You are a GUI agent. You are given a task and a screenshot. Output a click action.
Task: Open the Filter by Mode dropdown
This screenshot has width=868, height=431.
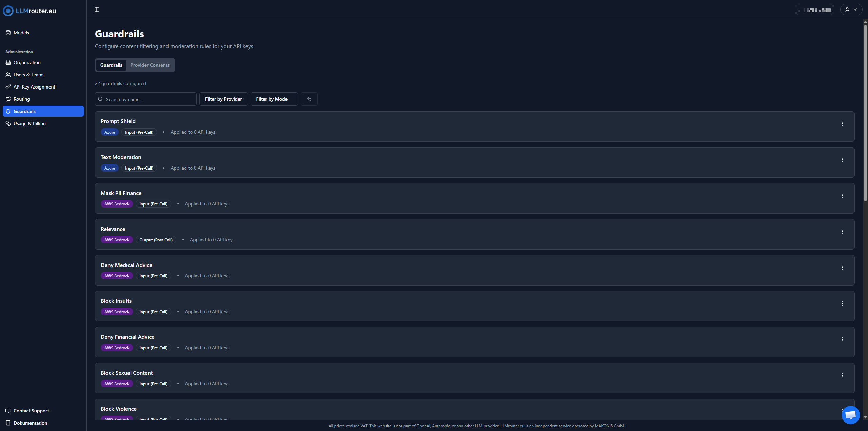(x=274, y=99)
